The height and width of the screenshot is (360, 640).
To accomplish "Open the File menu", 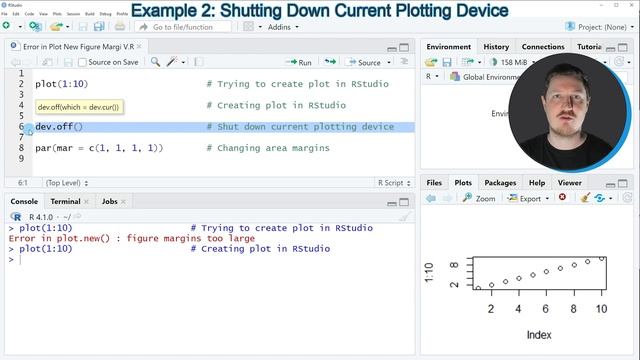I will pyautogui.click(x=4, y=14).
